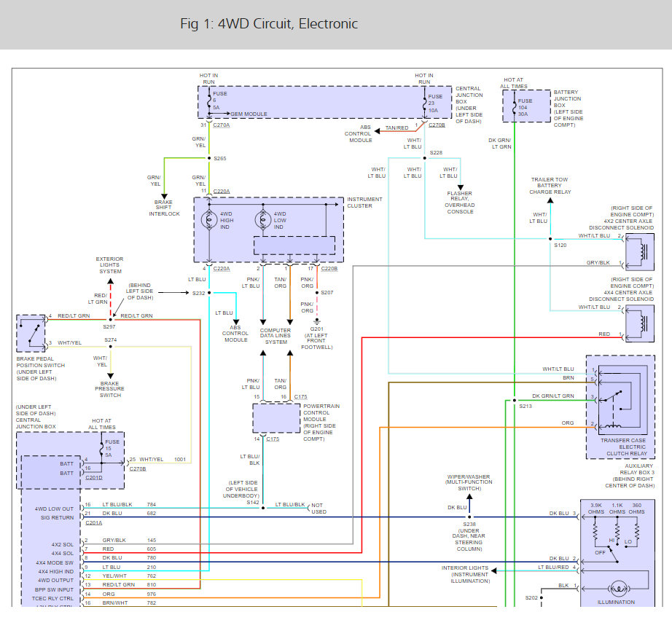This screenshot has height=620, width=672.
Task: Click the 'GEM MODULE' label
Action: pyautogui.click(x=249, y=114)
